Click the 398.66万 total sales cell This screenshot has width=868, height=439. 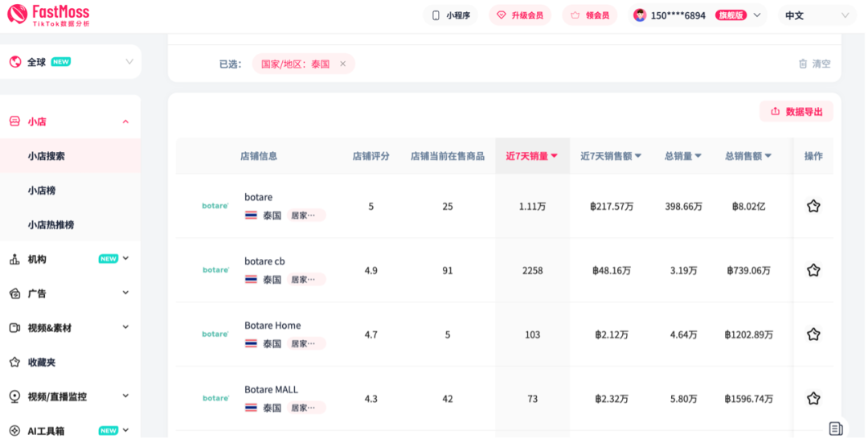tap(684, 207)
